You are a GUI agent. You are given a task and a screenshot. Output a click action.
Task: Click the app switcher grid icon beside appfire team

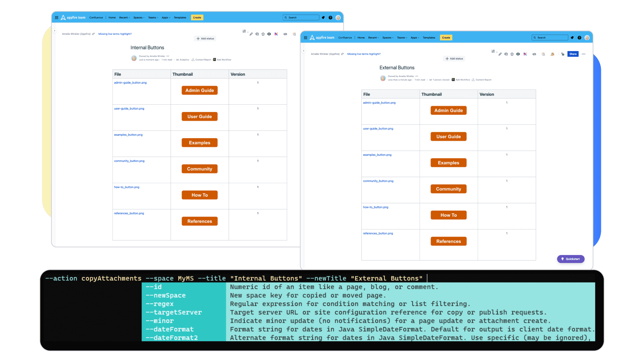(306, 37)
